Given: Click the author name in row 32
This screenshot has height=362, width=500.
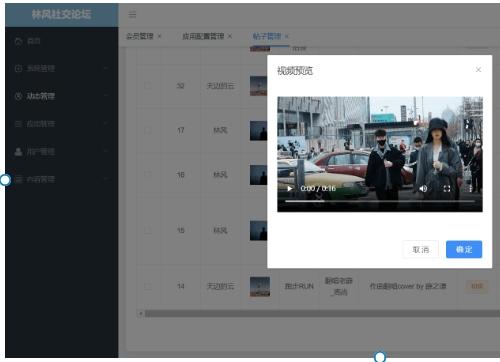Looking at the screenshot, I should 220,86.
